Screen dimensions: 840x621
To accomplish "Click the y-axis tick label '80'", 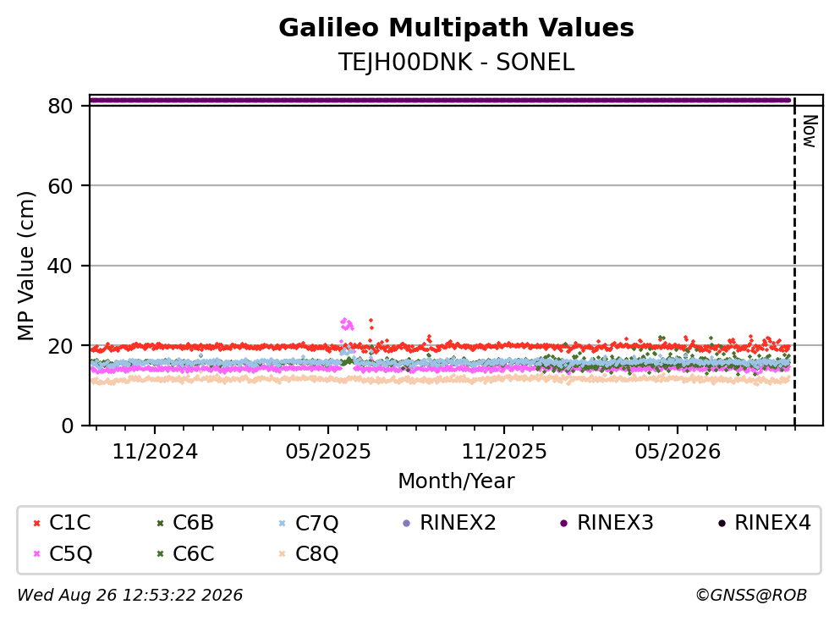I will pyautogui.click(x=60, y=106).
